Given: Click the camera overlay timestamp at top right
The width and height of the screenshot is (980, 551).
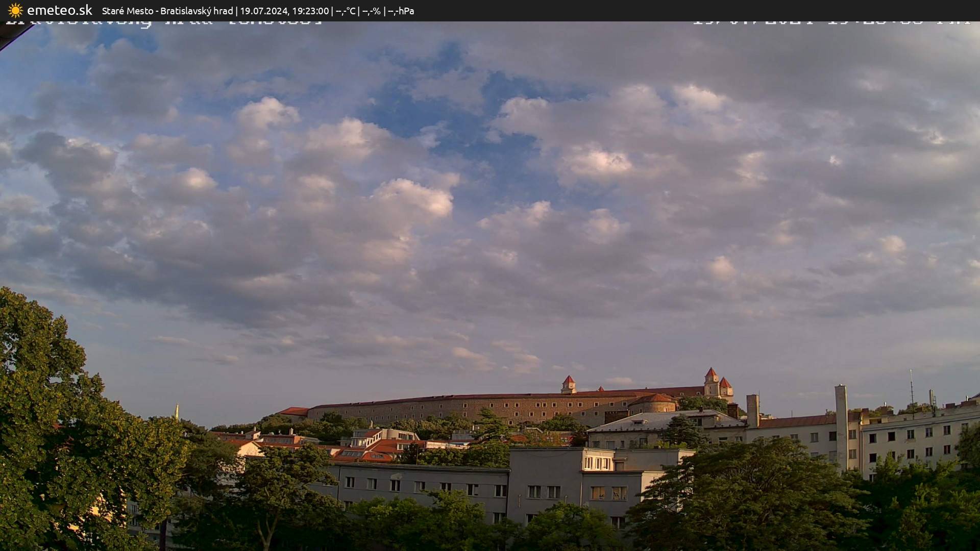Looking at the screenshot, I should [x=831, y=23].
